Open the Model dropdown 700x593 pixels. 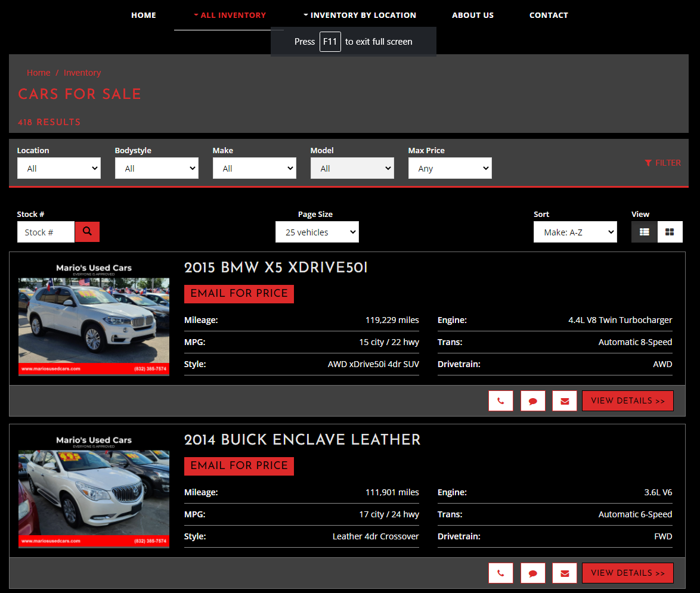[x=352, y=168]
